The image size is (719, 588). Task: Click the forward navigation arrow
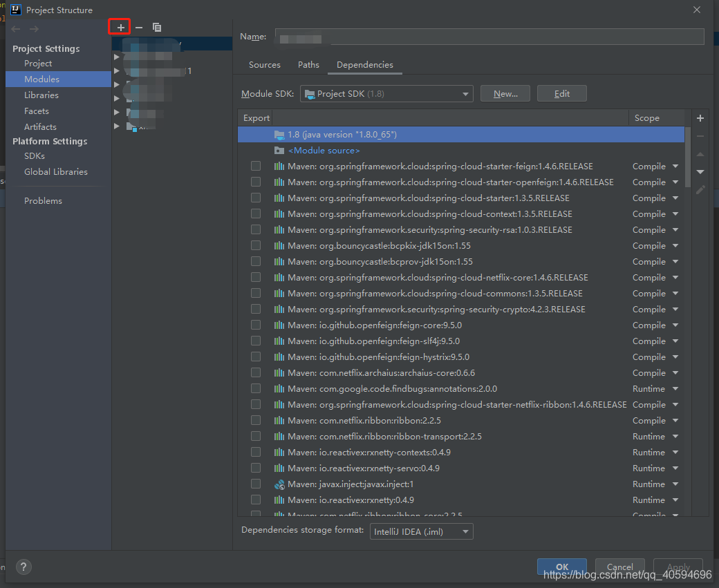tap(34, 29)
